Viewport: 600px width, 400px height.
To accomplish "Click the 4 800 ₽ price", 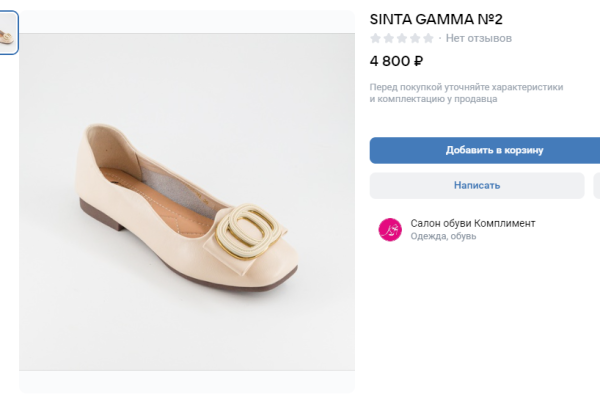I will pos(397,61).
